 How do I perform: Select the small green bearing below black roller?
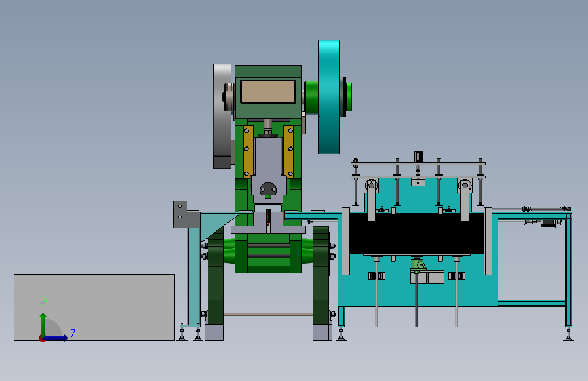[418, 264]
